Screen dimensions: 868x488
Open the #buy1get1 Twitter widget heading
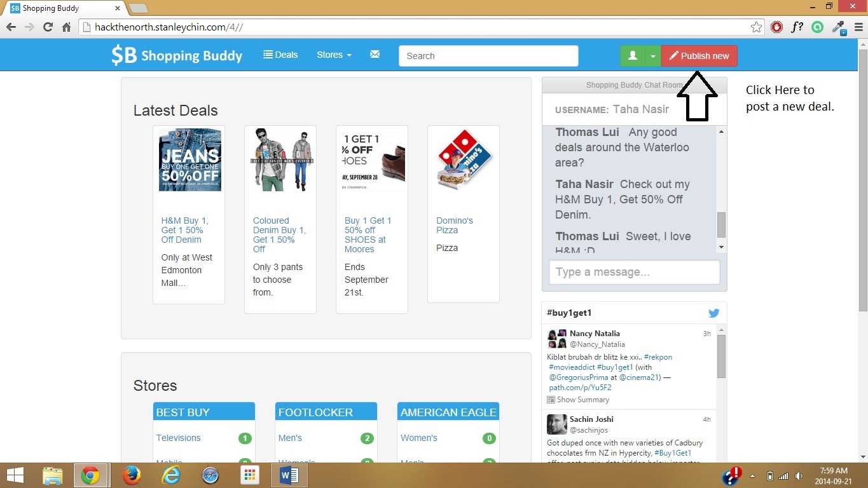click(x=569, y=313)
